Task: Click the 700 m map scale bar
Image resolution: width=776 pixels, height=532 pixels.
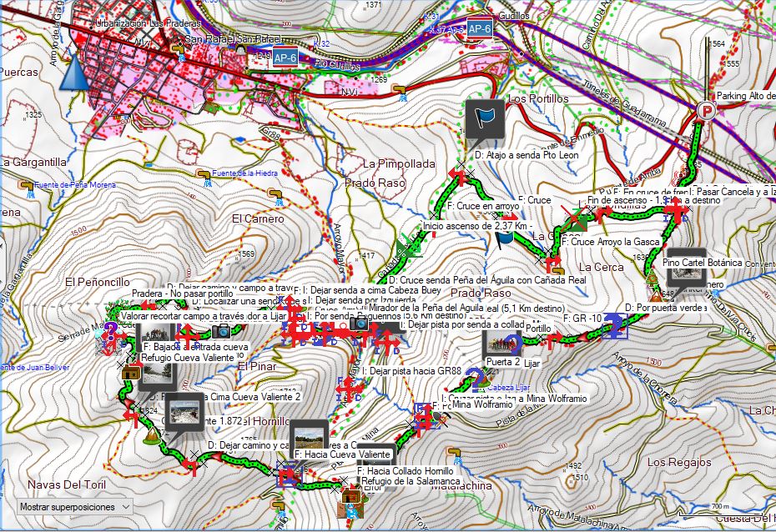Action: click(x=734, y=509)
